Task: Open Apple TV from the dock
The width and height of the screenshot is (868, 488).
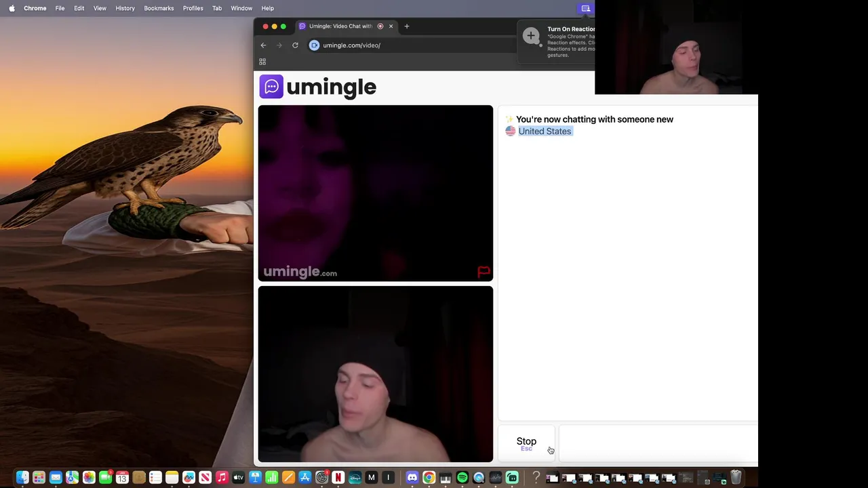Action: click(238, 478)
